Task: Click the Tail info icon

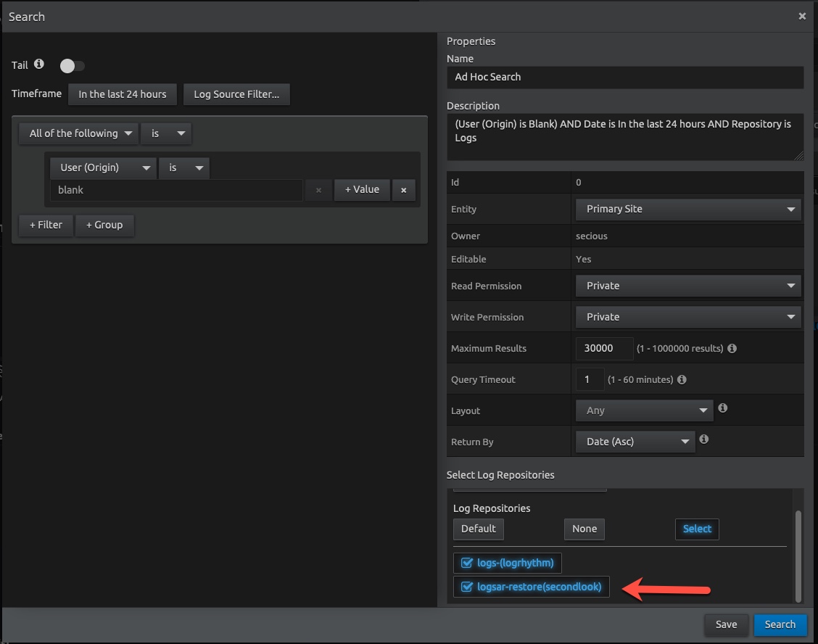Action: [x=39, y=65]
